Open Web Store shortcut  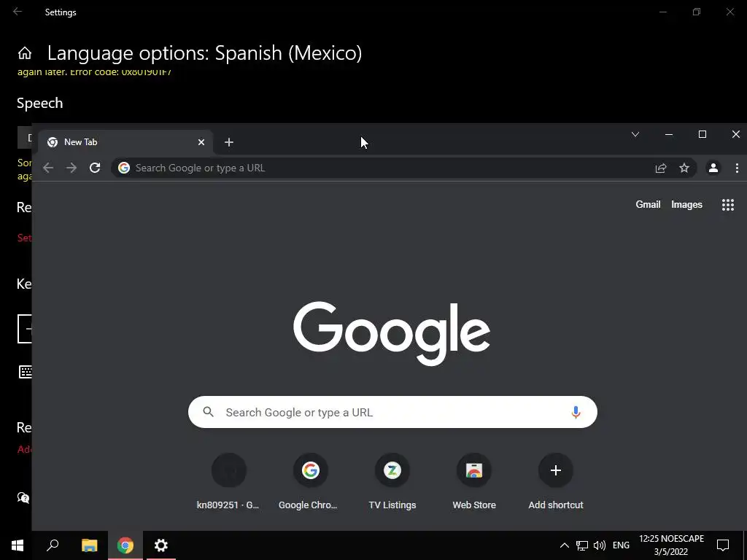(x=474, y=481)
